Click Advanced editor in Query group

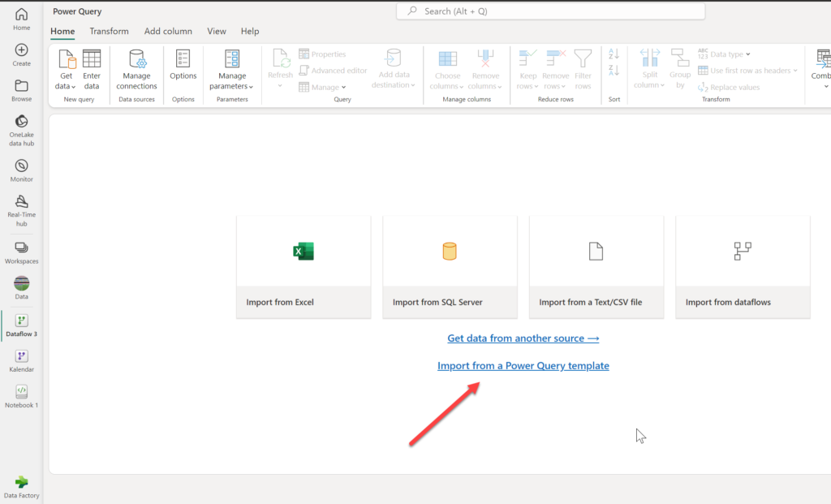coord(334,71)
